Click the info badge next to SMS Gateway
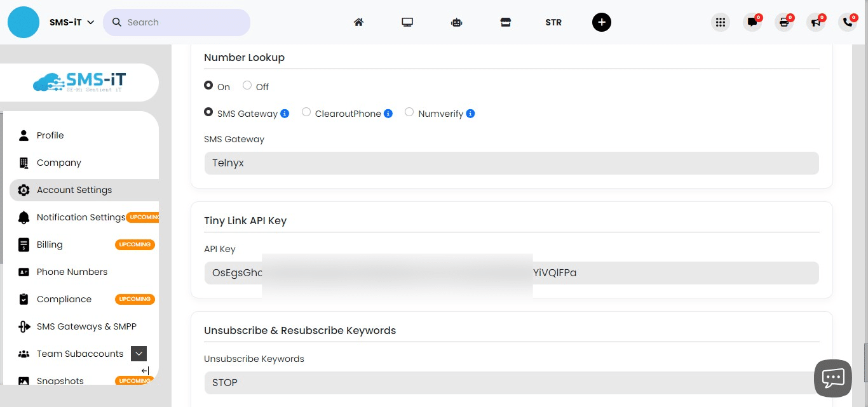This screenshot has width=868, height=407. pos(285,113)
